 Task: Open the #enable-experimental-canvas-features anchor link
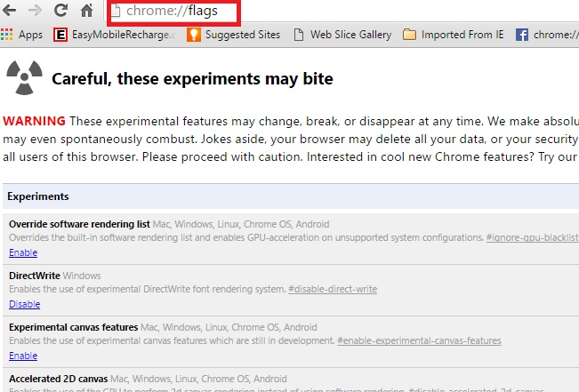(418, 341)
